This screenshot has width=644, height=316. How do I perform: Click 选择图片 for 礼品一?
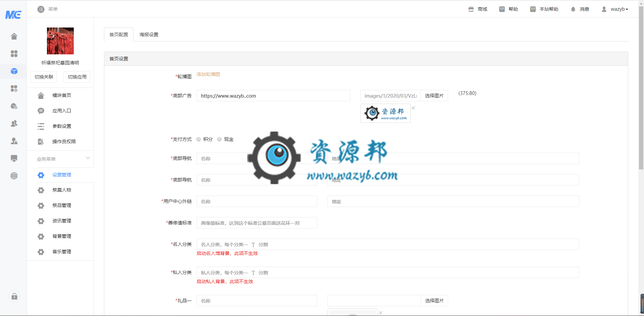(434, 301)
